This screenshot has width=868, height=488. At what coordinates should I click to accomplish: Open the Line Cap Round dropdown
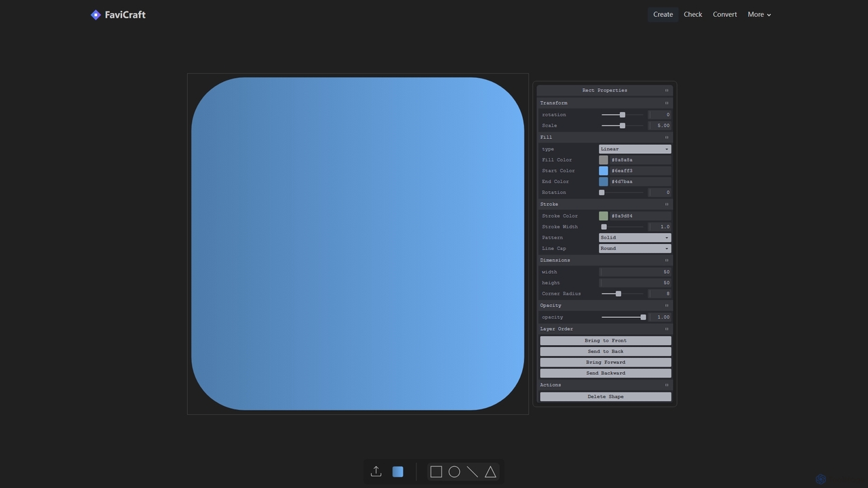pos(635,249)
